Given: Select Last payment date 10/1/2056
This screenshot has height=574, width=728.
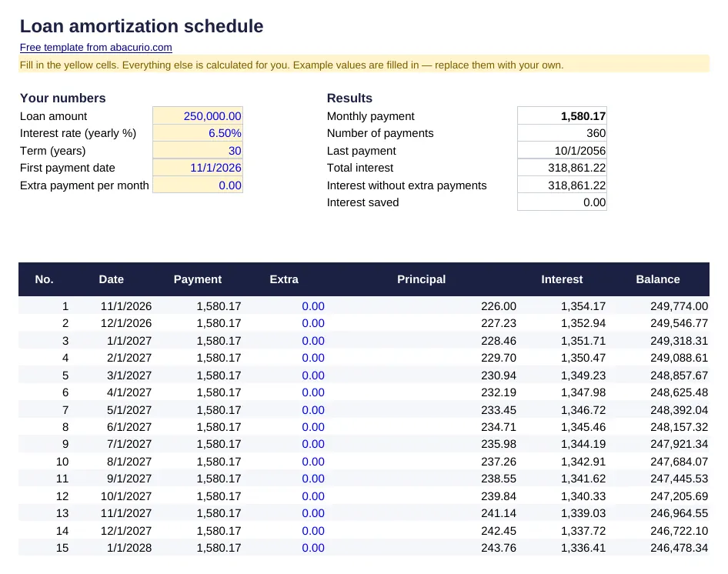Looking at the screenshot, I should [562, 151].
